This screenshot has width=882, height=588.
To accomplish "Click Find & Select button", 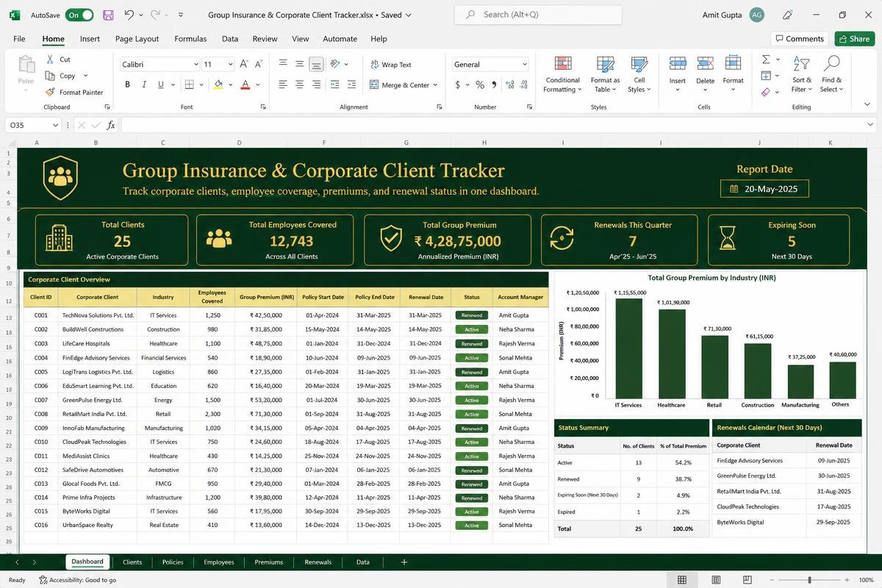I will pos(832,75).
